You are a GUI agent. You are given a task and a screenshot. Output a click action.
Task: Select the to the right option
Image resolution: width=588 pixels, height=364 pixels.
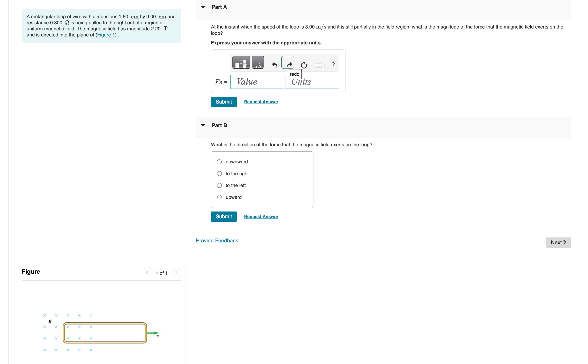219,174
